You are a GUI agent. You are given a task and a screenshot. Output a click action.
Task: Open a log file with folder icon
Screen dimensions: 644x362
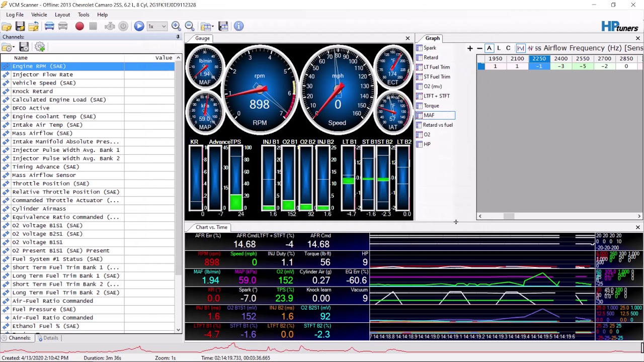(7, 26)
